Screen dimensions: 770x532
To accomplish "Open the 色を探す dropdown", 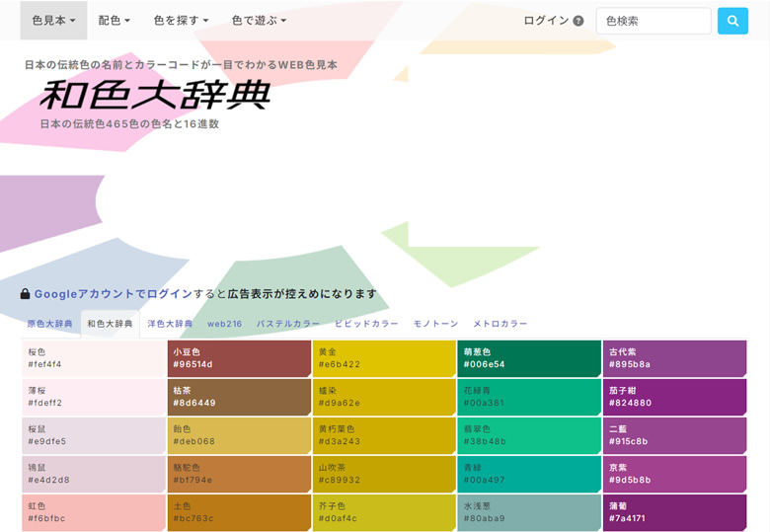I will 182,21.
